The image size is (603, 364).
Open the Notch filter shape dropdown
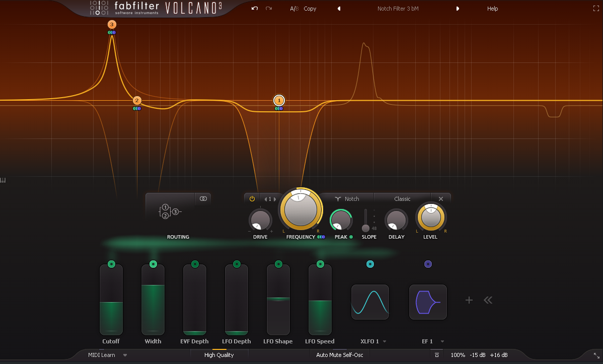click(347, 199)
